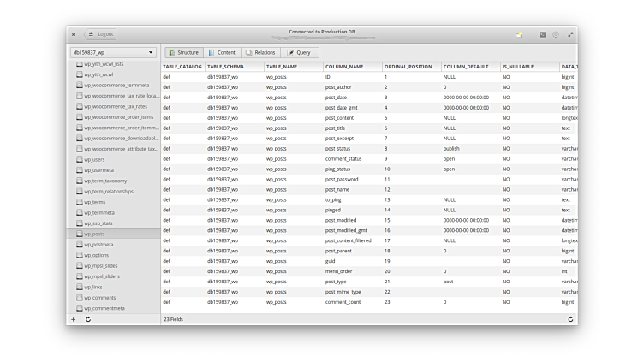The image size is (644, 362).
Task: Open the db159837_wp database dropdown
Action: pyautogui.click(x=113, y=52)
